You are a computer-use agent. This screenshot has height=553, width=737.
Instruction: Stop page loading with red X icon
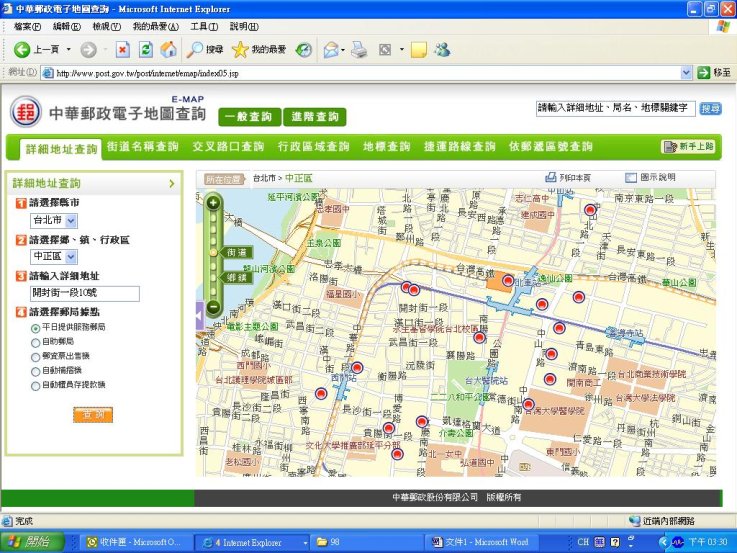coord(123,49)
